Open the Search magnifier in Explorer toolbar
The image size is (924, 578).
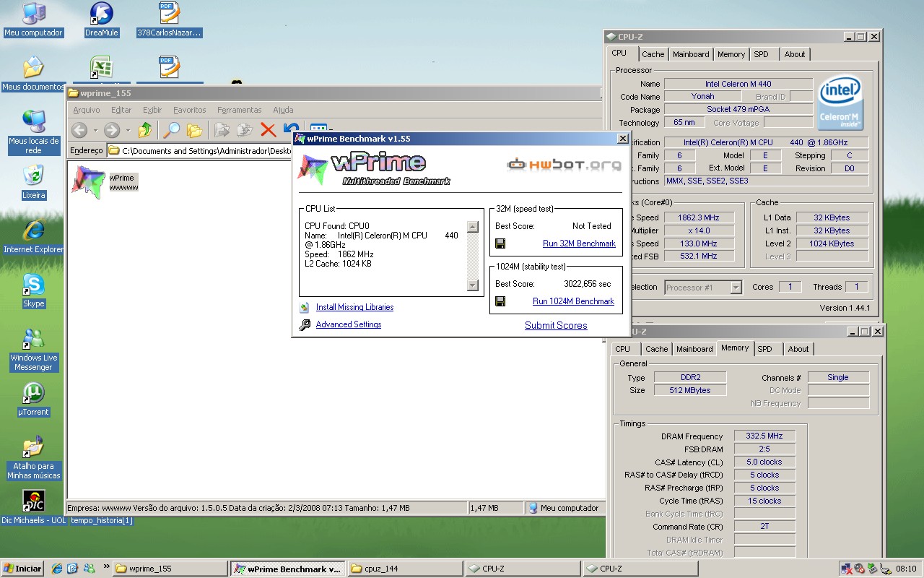point(171,130)
